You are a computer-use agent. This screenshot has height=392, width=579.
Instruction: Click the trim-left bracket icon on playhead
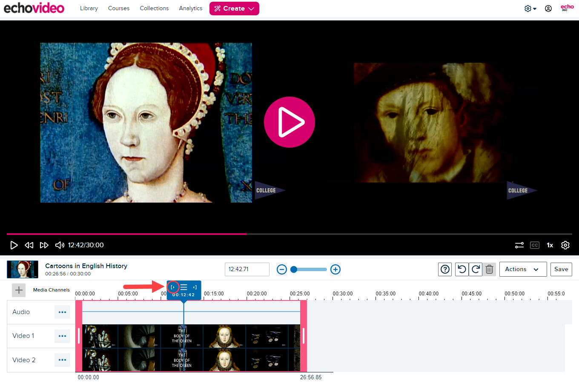coord(173,287)
